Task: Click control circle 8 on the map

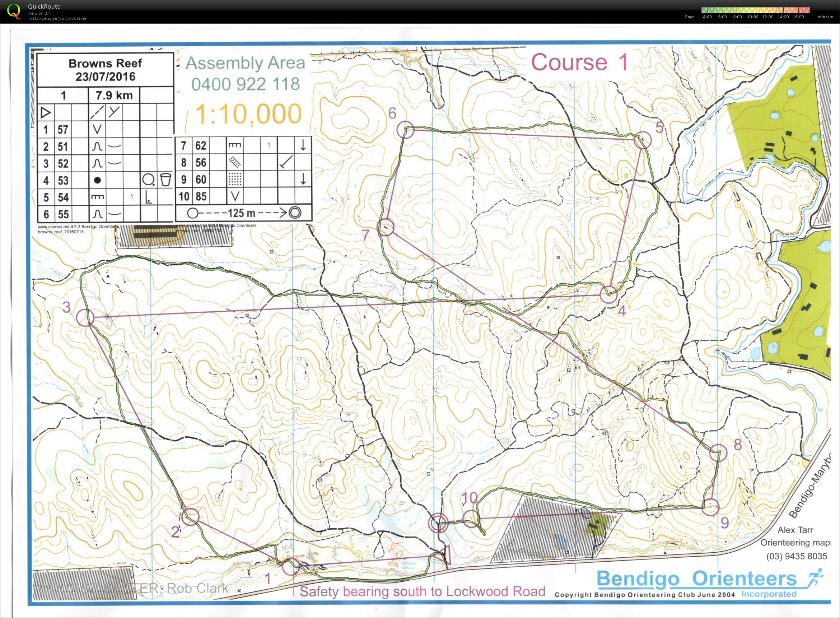Action: (718, 453)
